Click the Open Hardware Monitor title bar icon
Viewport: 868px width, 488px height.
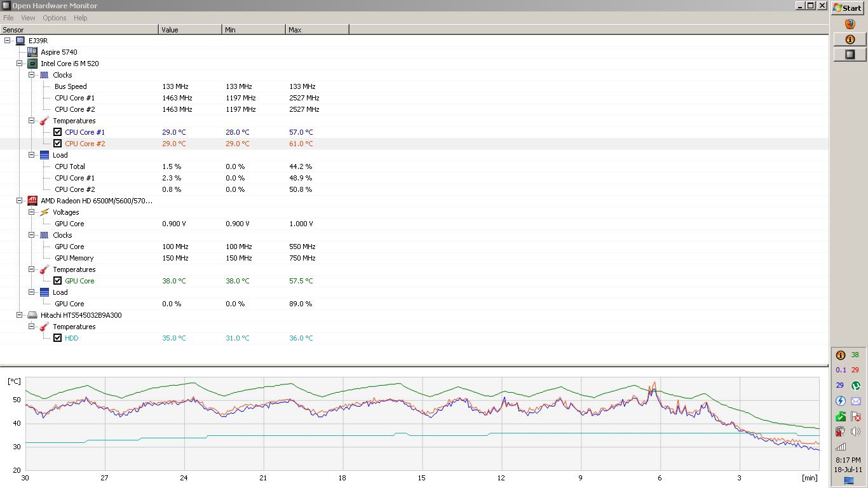pyautogui.click(x=6, y=6)
